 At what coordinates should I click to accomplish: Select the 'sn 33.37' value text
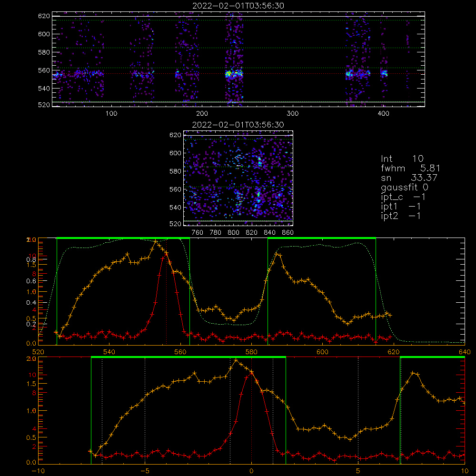coord(409,178)
